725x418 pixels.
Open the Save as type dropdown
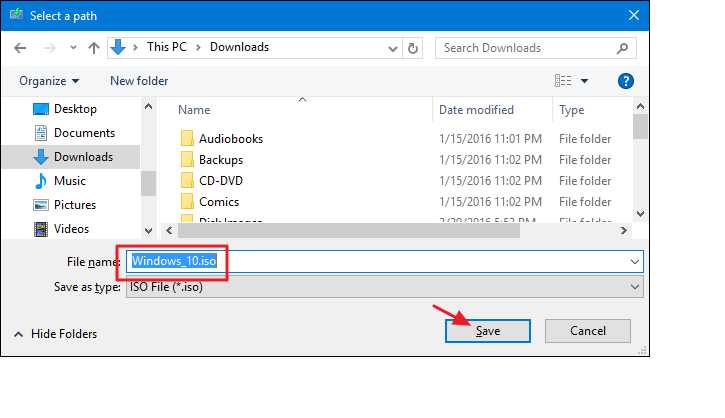click(x=384, y=287)
